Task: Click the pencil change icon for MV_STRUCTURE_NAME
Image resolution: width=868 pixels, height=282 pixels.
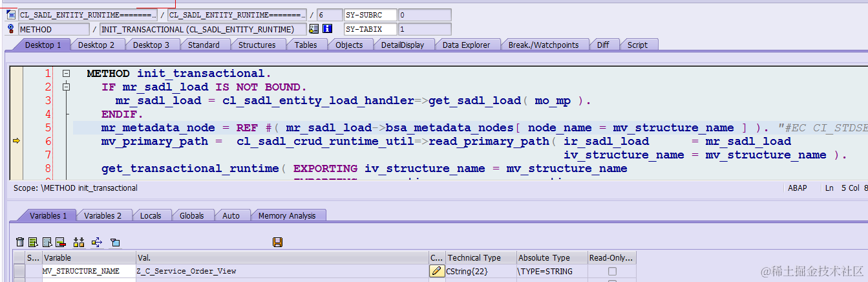Action: [x=437, y=271]
